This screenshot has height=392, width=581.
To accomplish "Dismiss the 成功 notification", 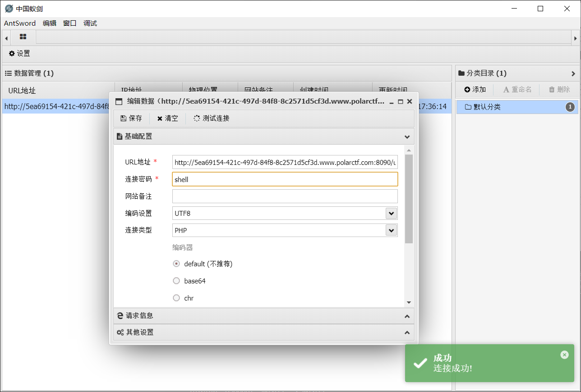I will pos(564,355).
